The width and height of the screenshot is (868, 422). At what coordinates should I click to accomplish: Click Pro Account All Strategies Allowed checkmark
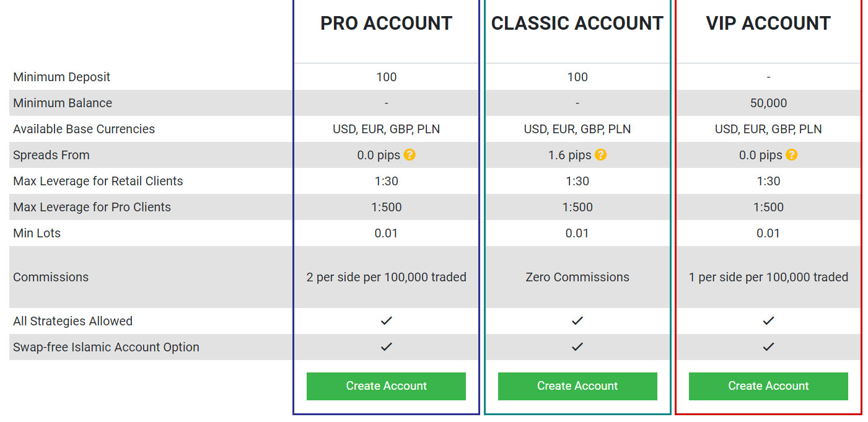pyautogui.click(x=387, y=321)
